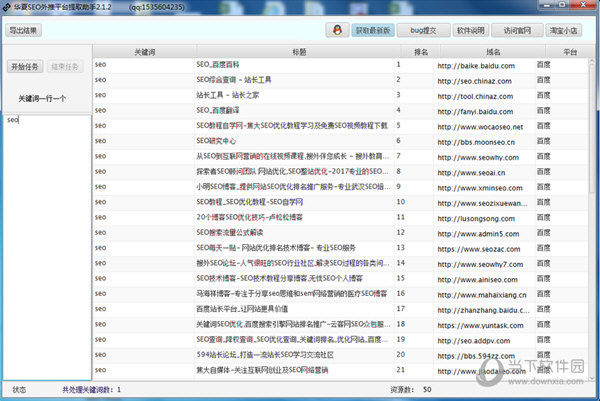Click domain http://seo.addpv.com

click(x=474, y=341)
